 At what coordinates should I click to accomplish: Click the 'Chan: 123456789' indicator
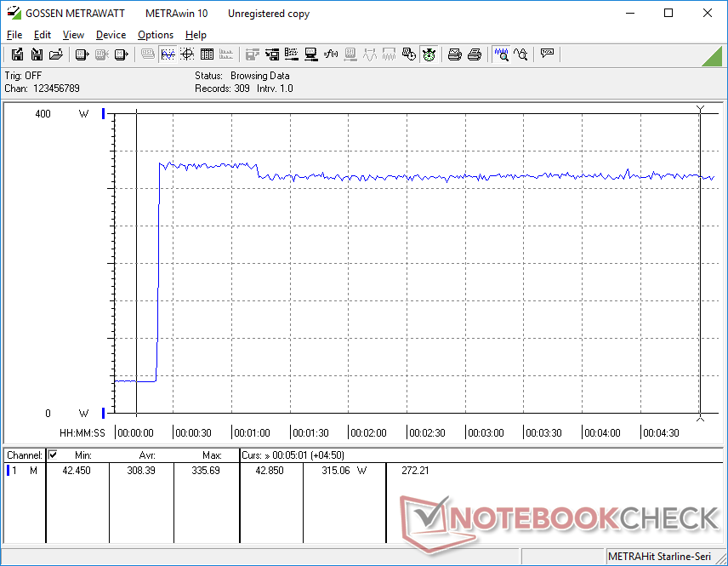43,89
